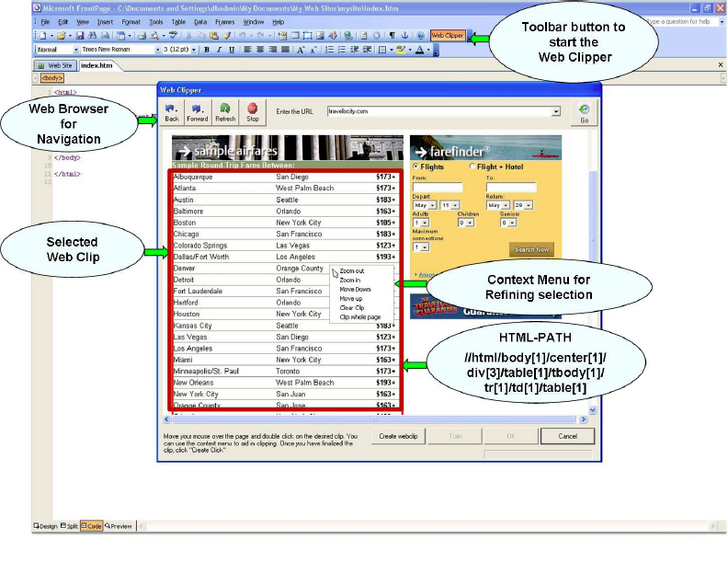Click Align Right icon

(272, 50)
